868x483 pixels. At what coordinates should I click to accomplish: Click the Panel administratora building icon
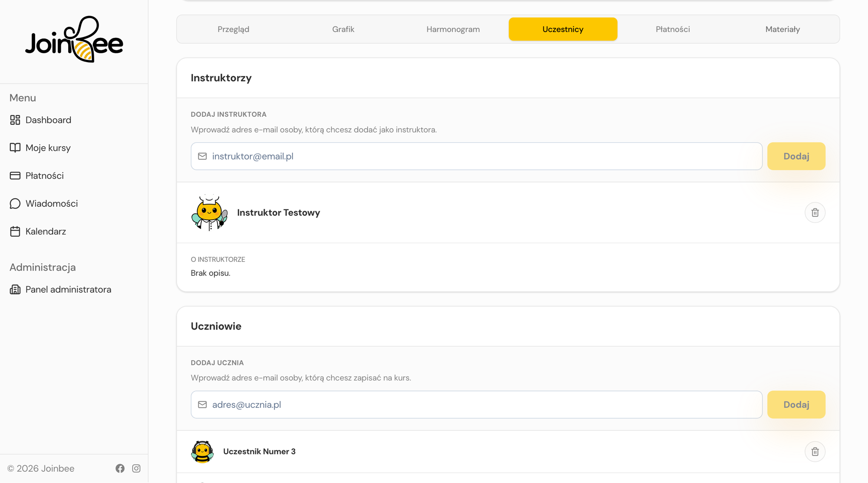(x=15, y=289)
